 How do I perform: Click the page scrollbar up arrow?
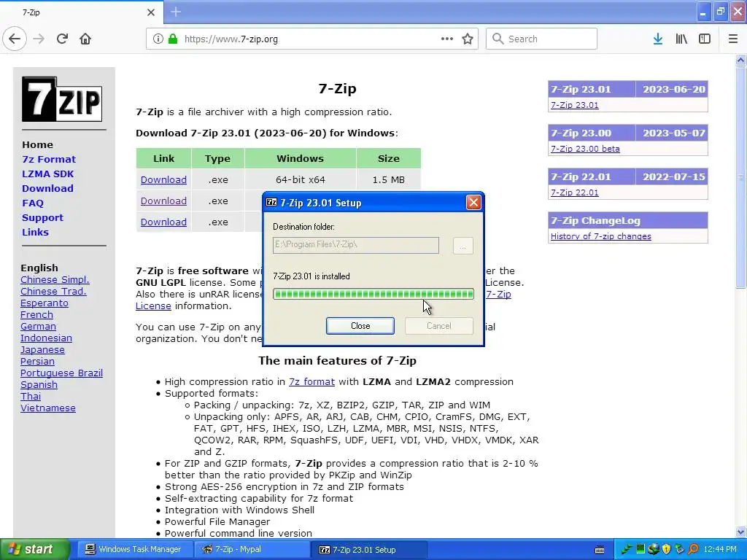coord(740,60)
